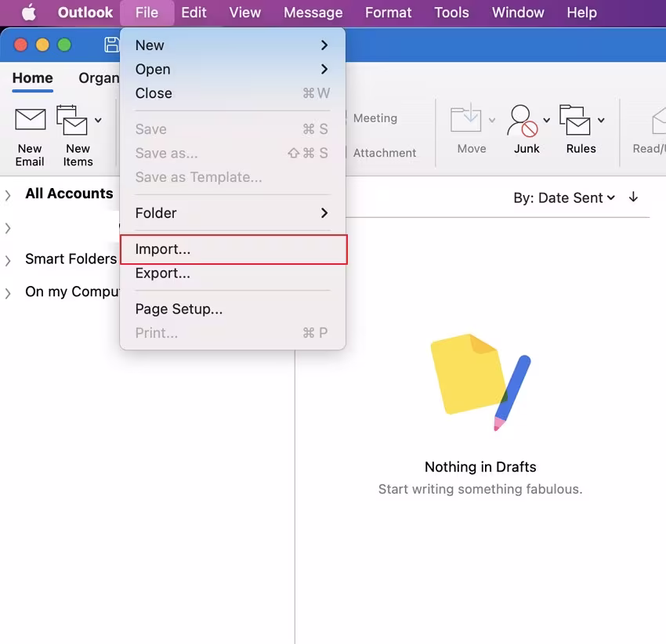Click the Read/Unread envelope icon
666x644 pixels.
click(x=658, y=121)
